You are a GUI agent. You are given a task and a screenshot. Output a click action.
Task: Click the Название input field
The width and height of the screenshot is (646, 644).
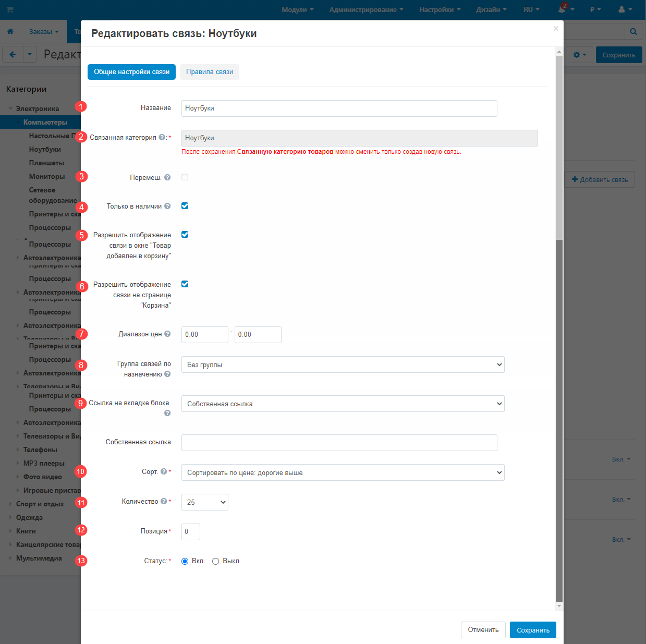[x=339, y=108]
